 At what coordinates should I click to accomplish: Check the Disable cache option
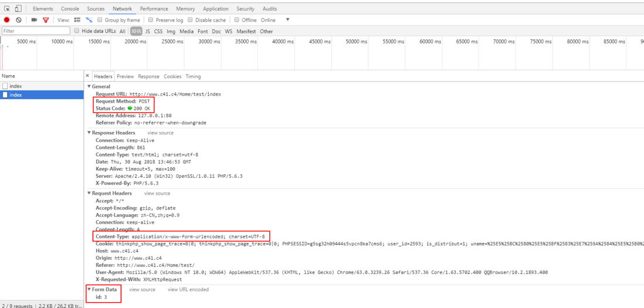click(x=190, y=20)
